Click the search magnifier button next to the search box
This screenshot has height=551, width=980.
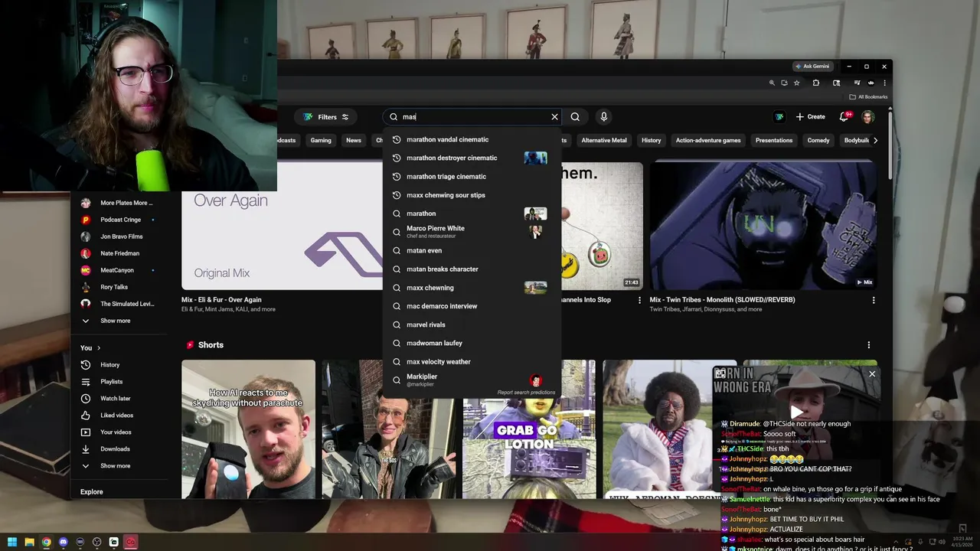pos(575,117)
